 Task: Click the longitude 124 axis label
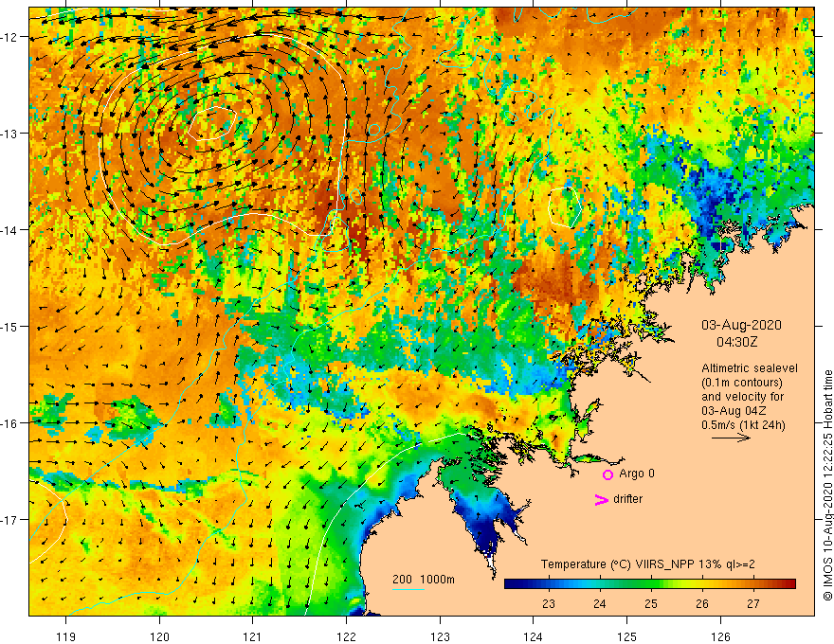coord(533,636)
